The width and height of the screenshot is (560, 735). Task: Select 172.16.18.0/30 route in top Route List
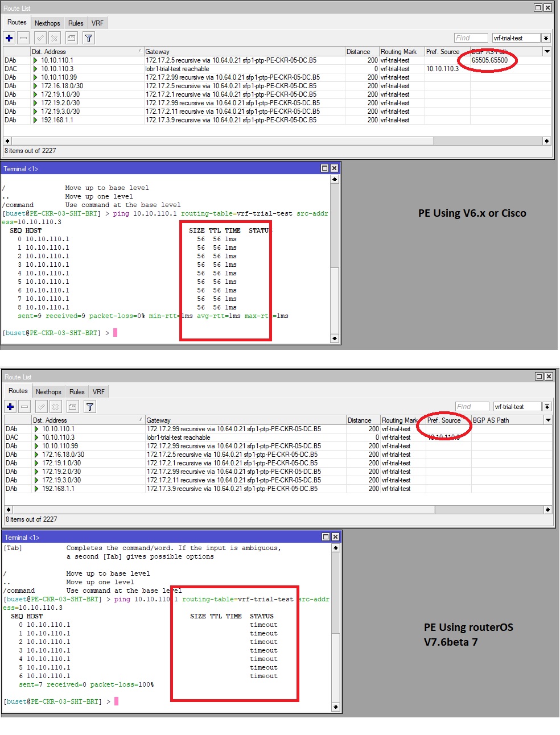coord(277,86)
